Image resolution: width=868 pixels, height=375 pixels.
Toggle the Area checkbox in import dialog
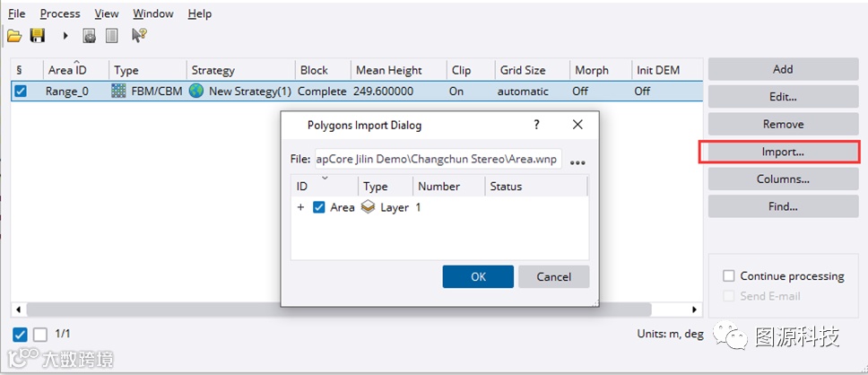(319, 207)
